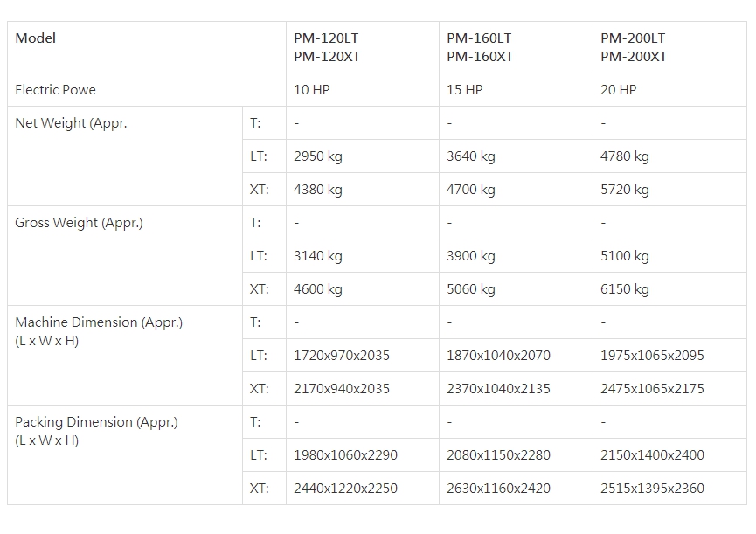
Task: Click the 20 HP cell
Action: click(x=669, y=90)
